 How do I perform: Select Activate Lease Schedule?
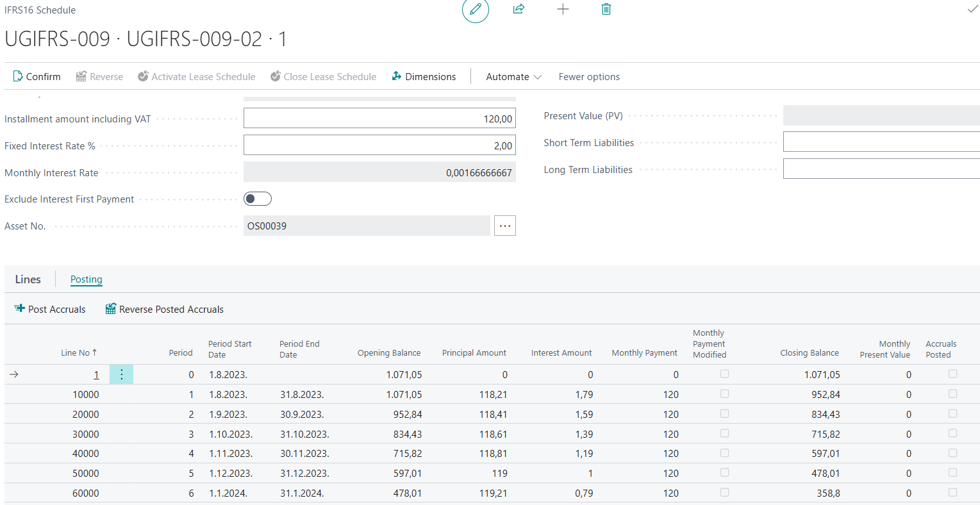(197, 76)
